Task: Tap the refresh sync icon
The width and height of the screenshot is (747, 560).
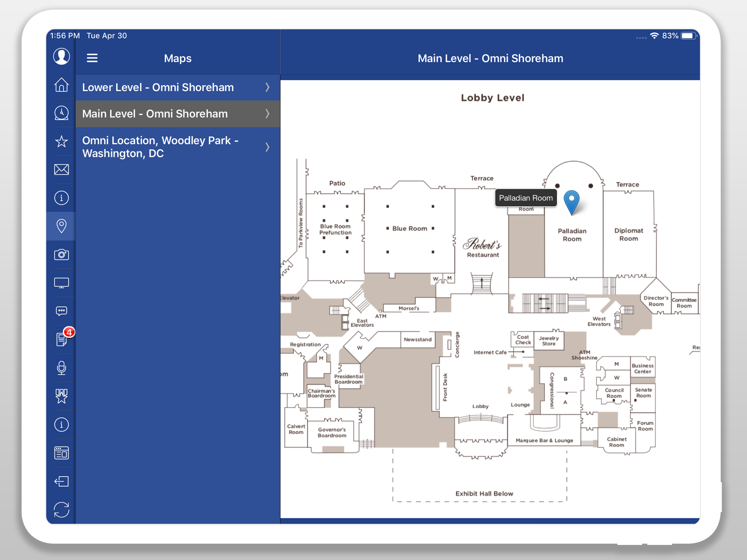Action: click(x=62, y=509)
